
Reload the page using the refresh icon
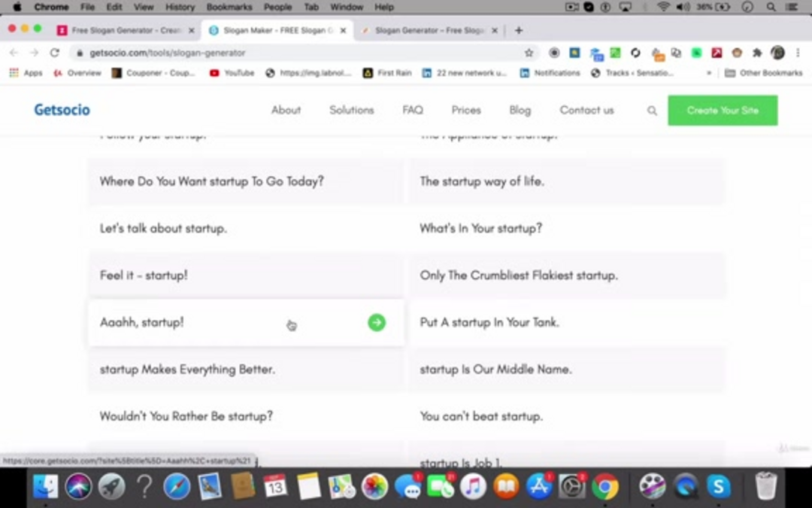coord(54,53)
